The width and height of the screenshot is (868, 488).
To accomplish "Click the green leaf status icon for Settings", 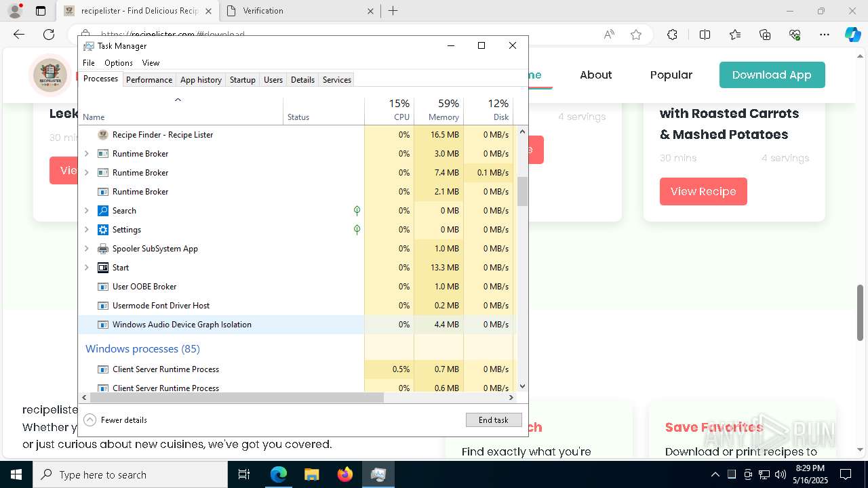I will (x=357, y=230).
